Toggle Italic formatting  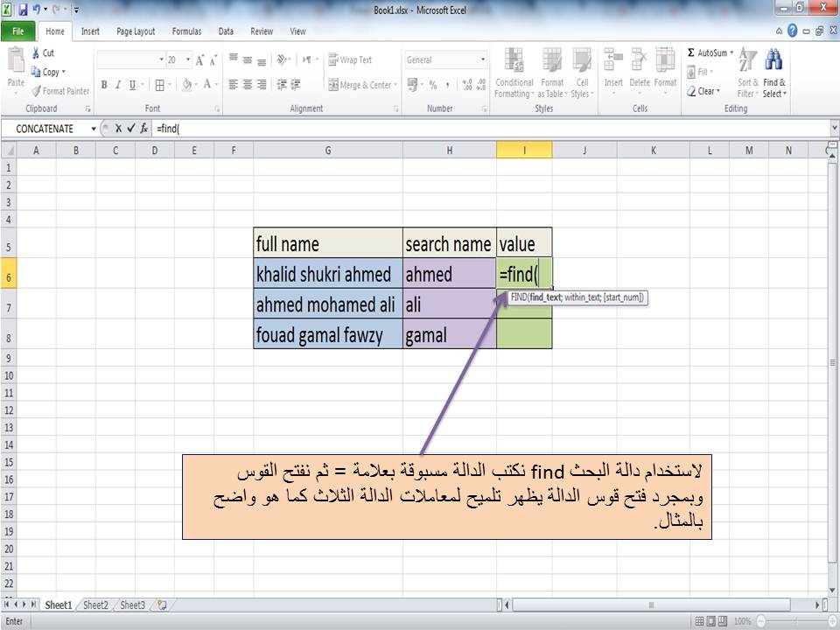coord(118,85)
